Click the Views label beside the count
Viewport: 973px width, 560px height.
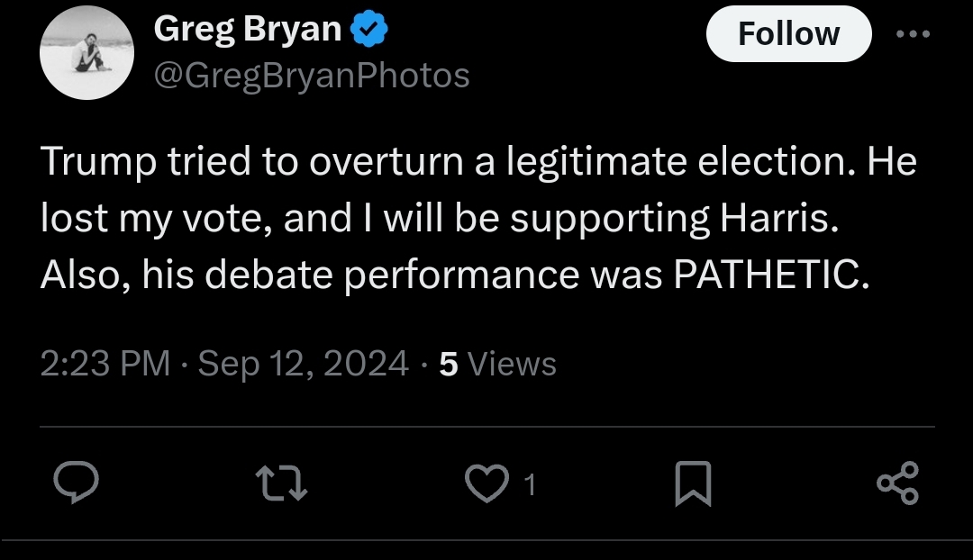coord(512,364)
